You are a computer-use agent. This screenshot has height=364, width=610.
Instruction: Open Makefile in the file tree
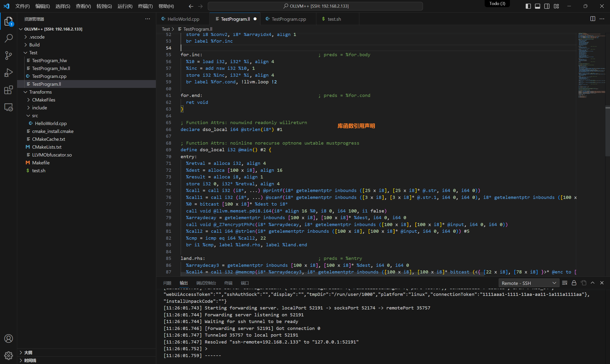tap(86, 163)
